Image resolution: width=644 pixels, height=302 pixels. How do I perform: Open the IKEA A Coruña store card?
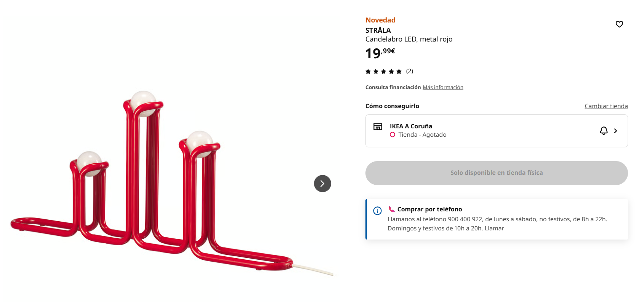point(497,131)
